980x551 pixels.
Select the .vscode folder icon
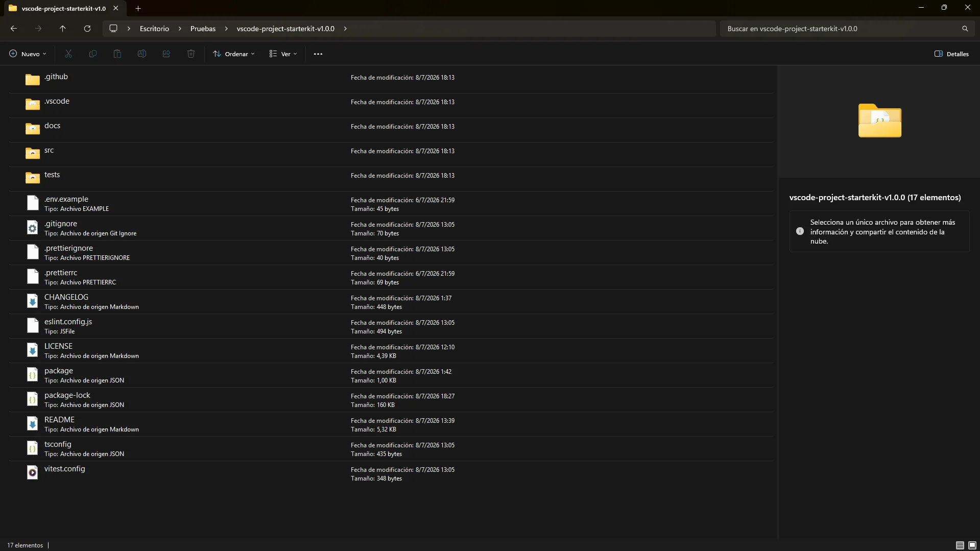click(33, 104)
